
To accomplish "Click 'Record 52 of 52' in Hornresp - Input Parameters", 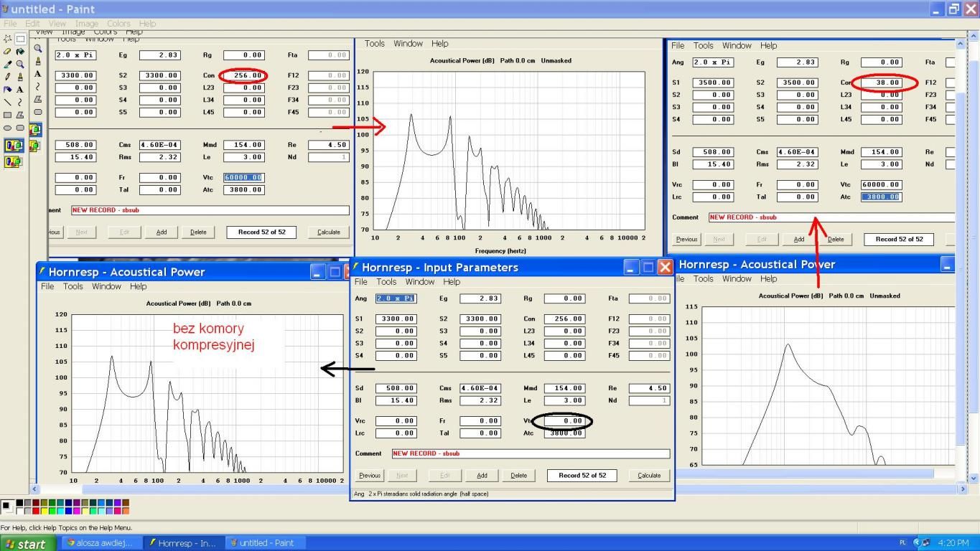I will (x=582, y=475).
